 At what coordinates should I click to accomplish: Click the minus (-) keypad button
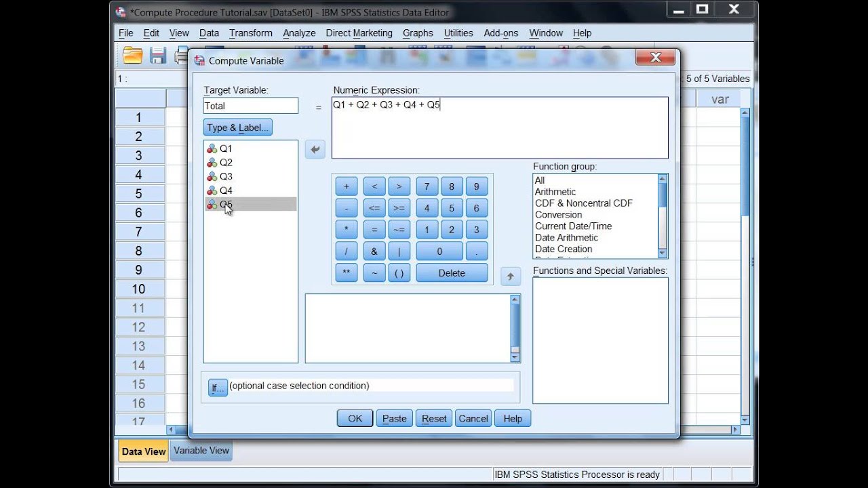pos(347,208)
